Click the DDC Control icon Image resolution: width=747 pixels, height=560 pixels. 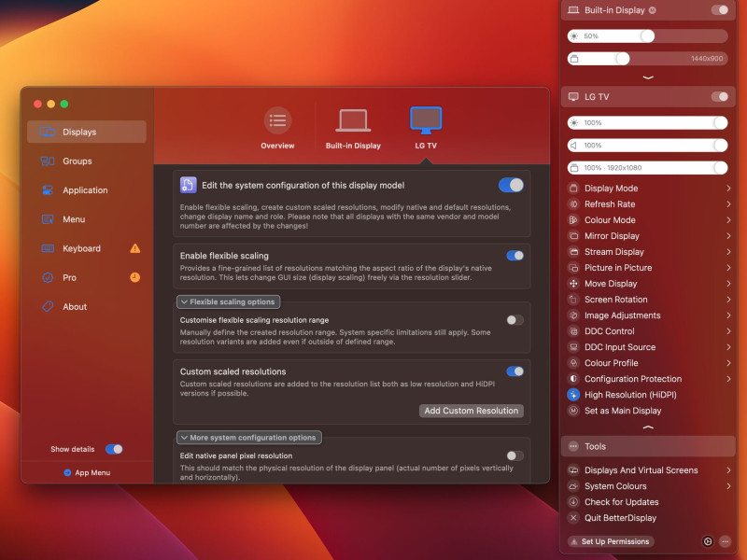click(573, 331)
